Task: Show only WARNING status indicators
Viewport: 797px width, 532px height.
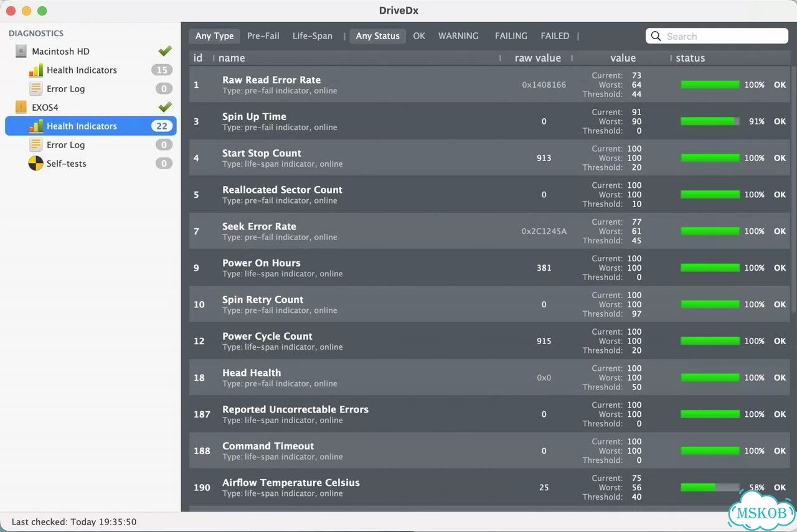Action: [458, 36]
